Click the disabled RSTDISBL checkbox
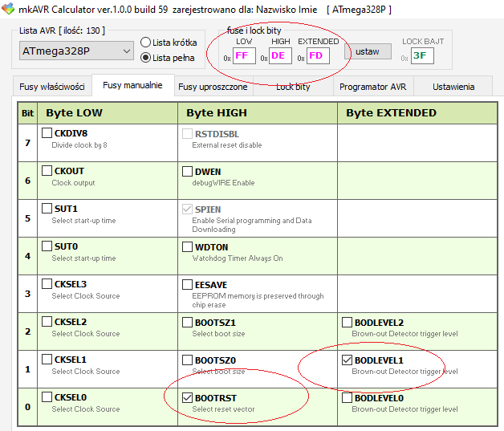Viewport: 504px width, 431px height. (x=187, y=134)
